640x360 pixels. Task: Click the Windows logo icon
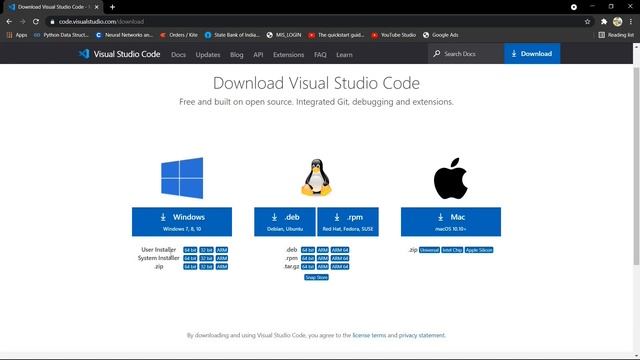pos(182,178)
